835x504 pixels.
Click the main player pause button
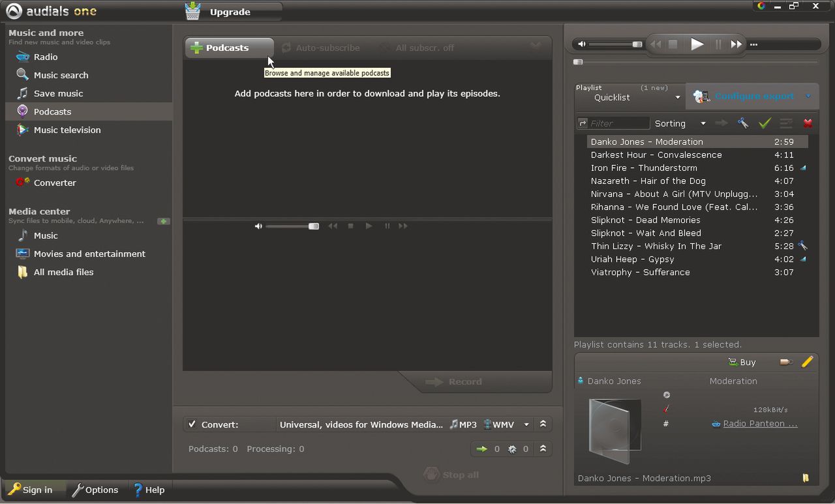point(718,44)
